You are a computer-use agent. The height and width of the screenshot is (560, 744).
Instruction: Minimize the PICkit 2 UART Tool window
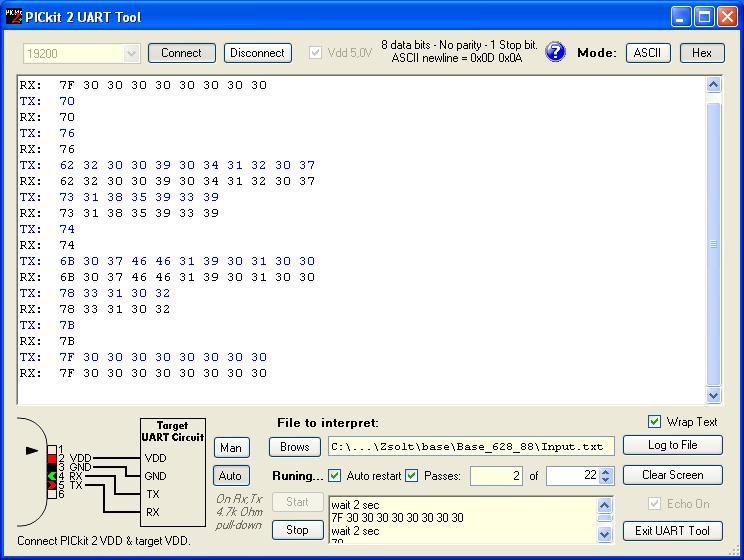[681, 17]
